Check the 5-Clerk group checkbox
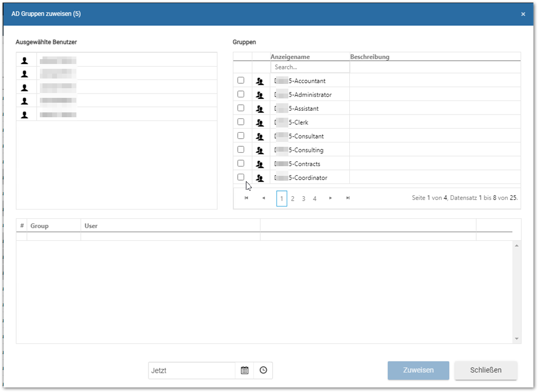 [x=241, y=122]
